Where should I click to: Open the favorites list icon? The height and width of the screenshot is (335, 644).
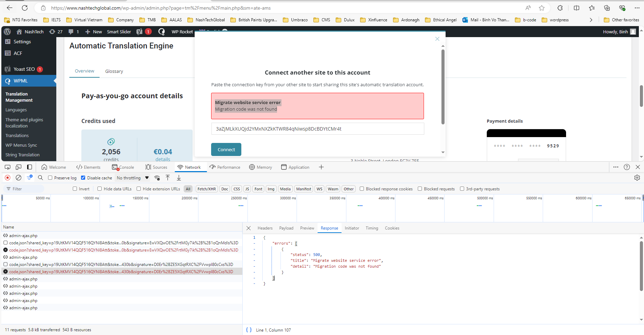(592, 8)
